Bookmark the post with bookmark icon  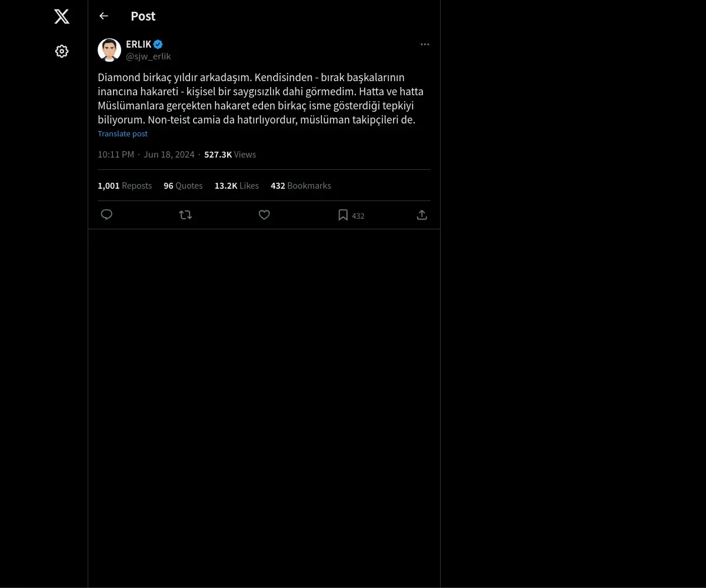tap(343, 215)
